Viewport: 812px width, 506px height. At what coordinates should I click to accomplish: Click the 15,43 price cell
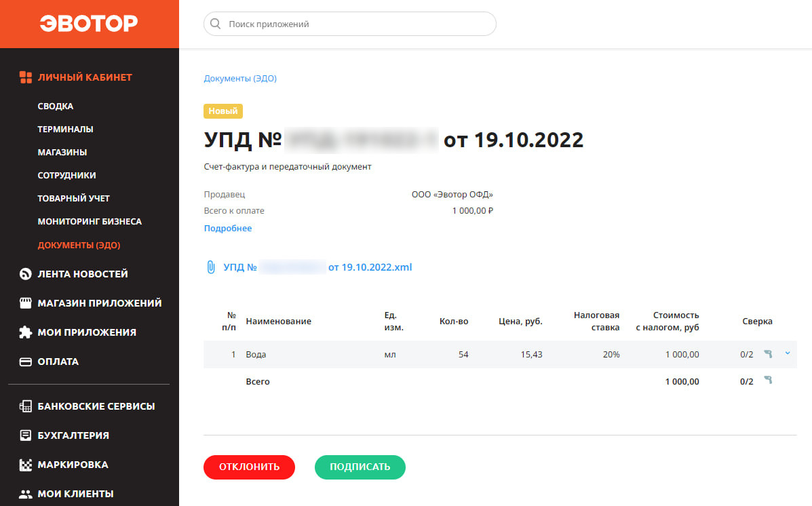coord(531,355)
